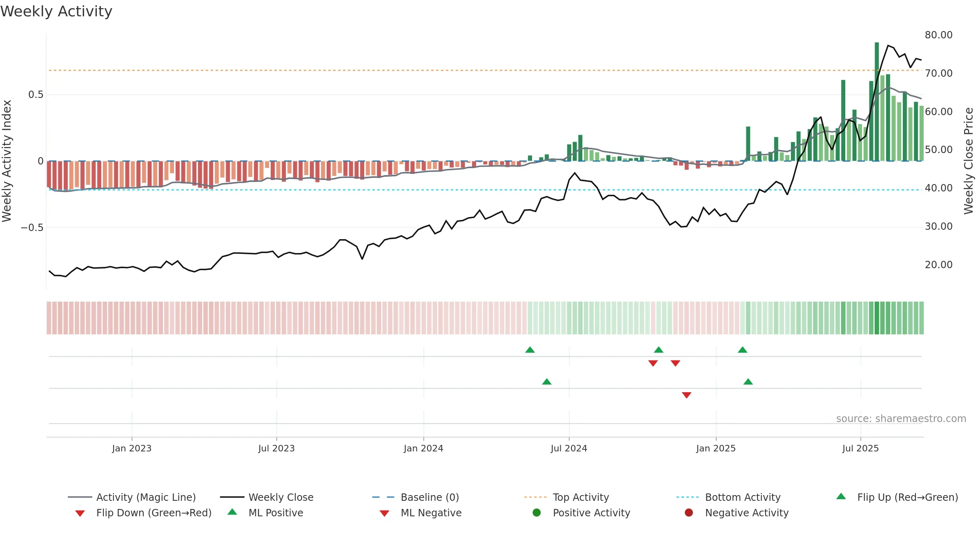Click the first Flip Up marker near mid-2024

pos(530,350)
